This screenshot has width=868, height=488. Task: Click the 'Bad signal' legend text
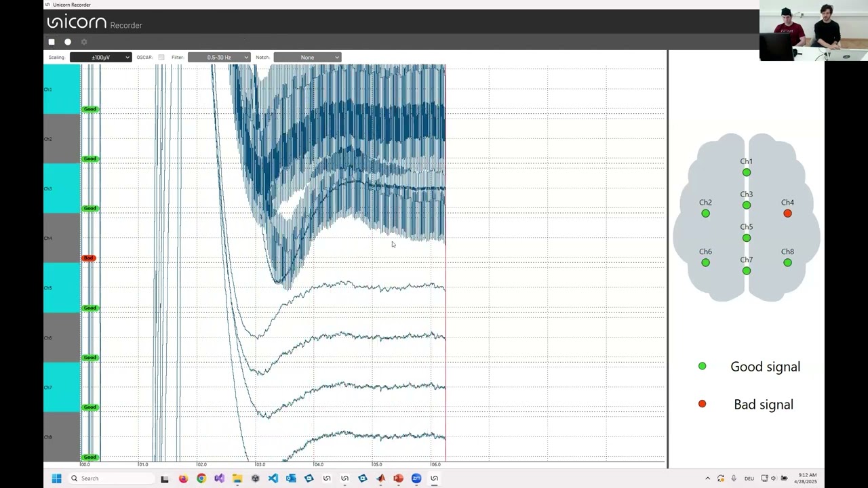[764, 405]
